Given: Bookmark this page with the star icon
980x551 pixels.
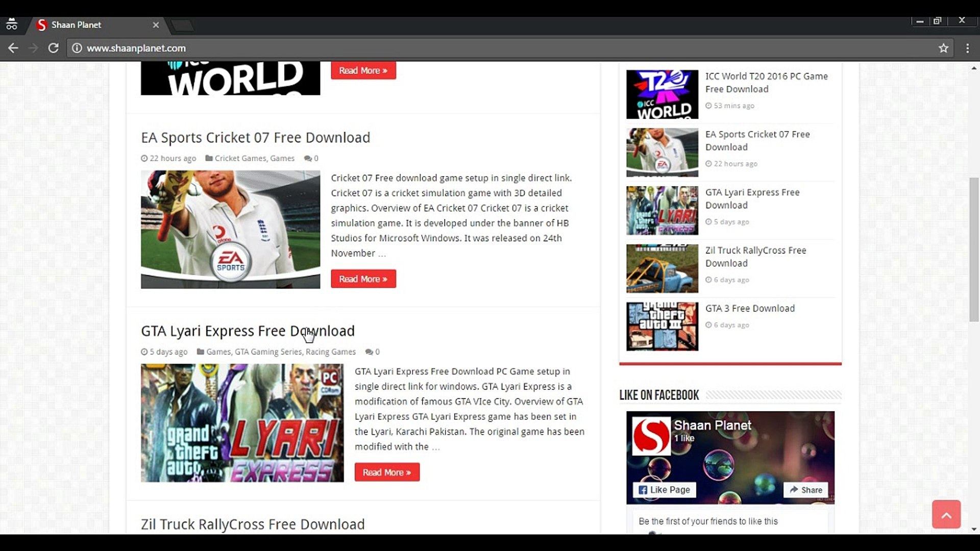Looking at the screenshot, I should 943,48.
